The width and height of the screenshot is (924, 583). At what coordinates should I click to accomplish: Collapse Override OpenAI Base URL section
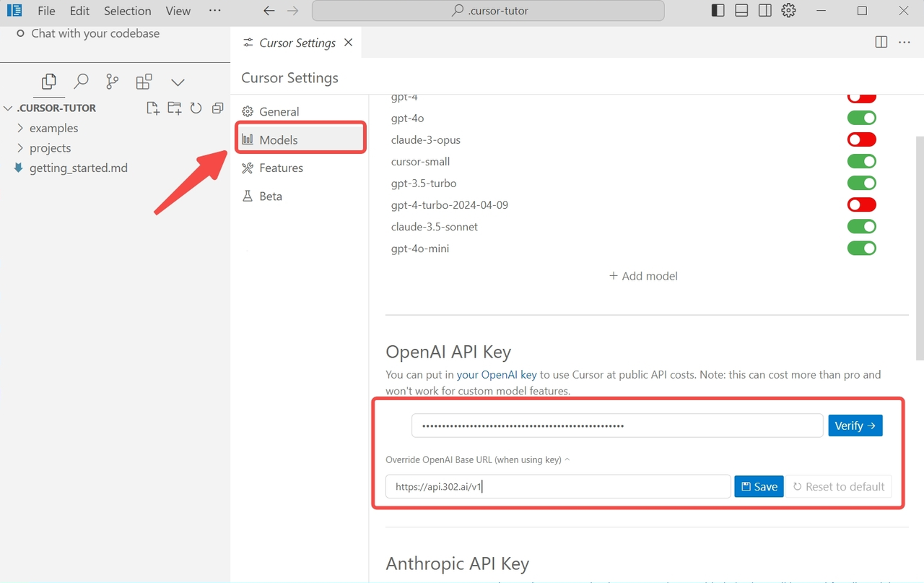click(478, 459)
